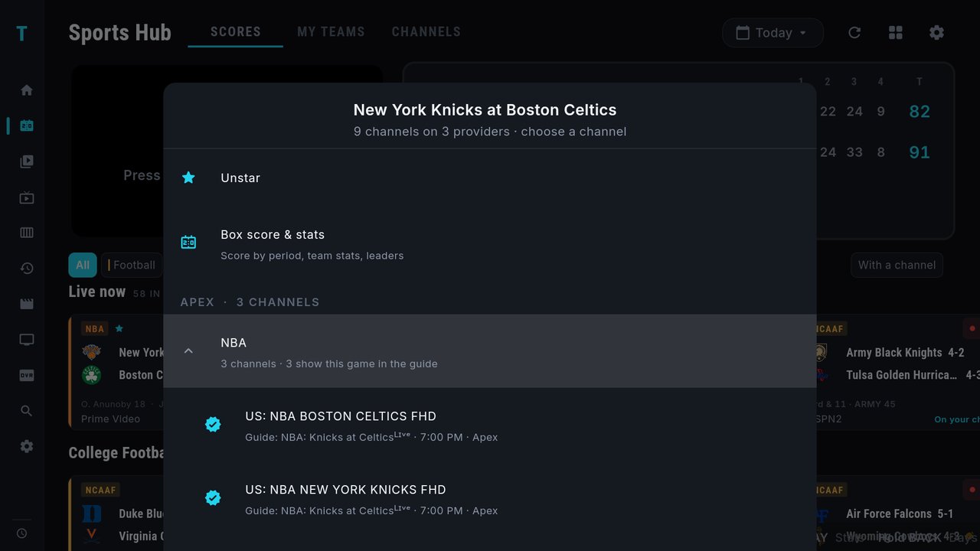
Task: Select US: NBA NEW YORK KNICKS FHD channel
Action: pos(490,498)
